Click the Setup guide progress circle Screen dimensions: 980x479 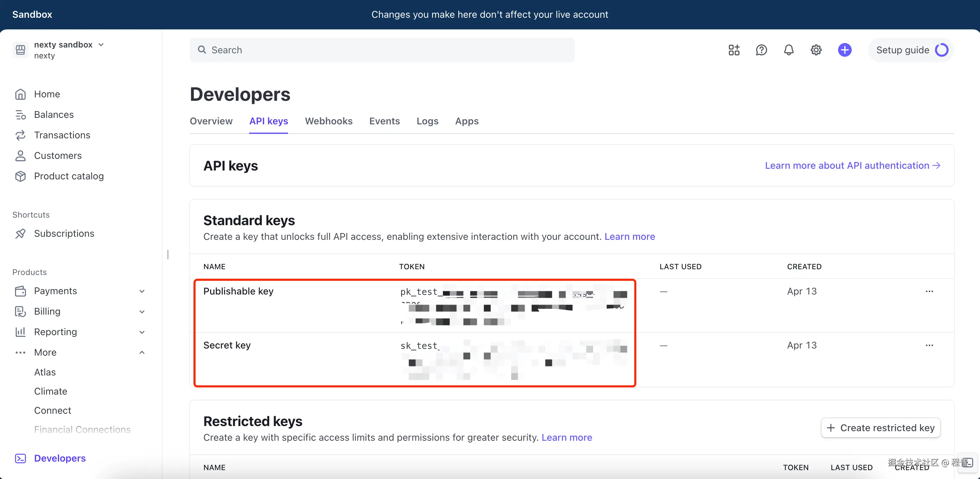pyautogui.click(x=941, y=50)
